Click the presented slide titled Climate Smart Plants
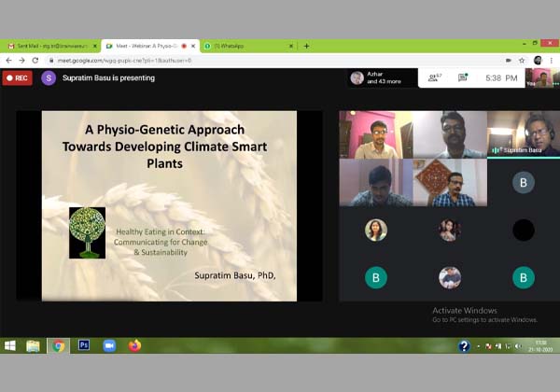The image size is (560, 392). coord(169,205)
